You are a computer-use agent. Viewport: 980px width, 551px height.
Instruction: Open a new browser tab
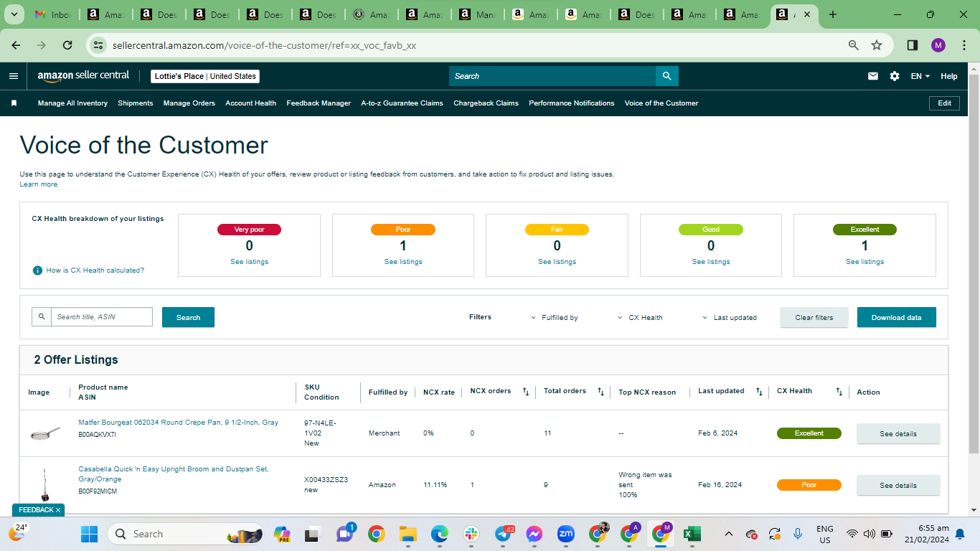point(833,14)
